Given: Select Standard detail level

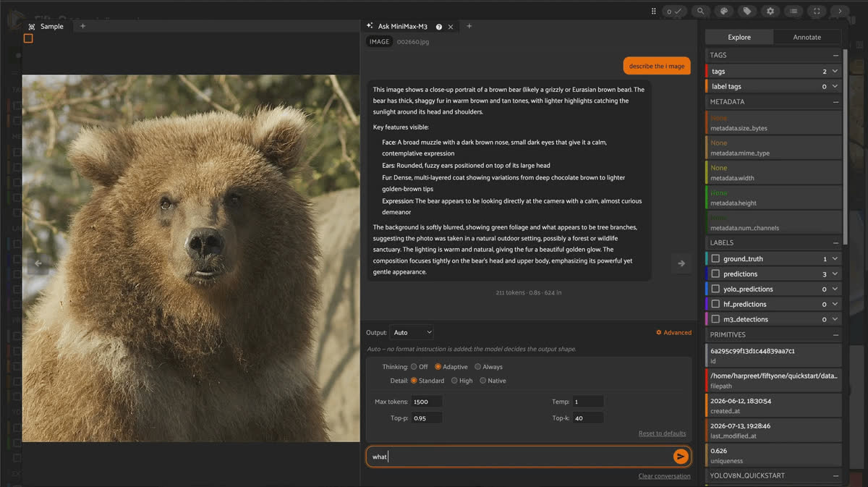Looking at the screenshot, I should pyautogui.click(x=414, y=381).
